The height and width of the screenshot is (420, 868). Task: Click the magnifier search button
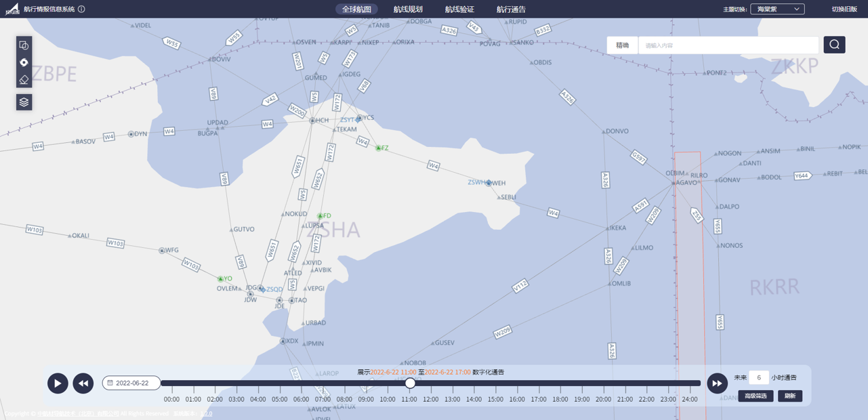pos(834,45)
